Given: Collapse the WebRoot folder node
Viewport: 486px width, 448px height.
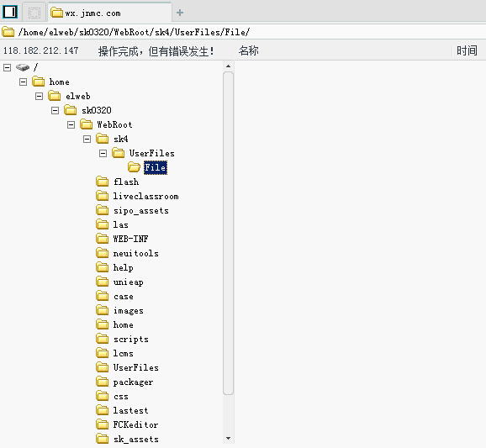Looking at the screenshot, I should coord(71,125).
